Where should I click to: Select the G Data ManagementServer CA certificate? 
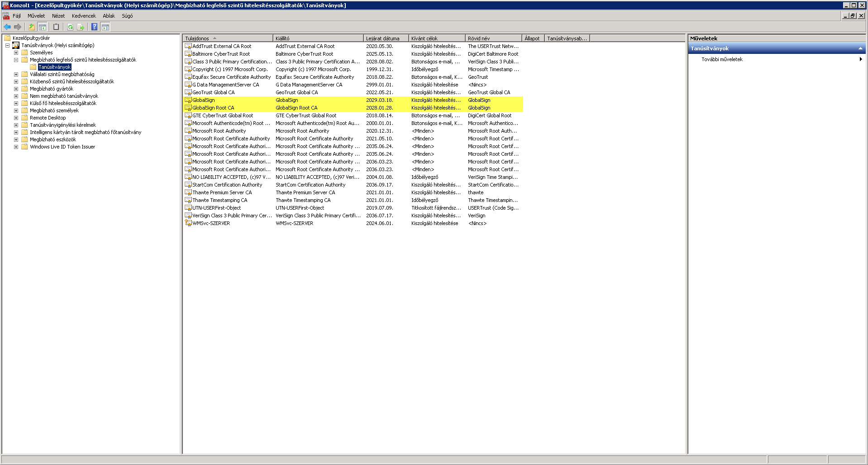353,85
